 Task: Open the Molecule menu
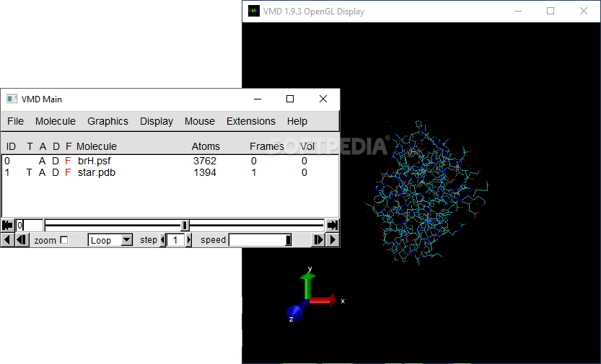coord(56,121)
